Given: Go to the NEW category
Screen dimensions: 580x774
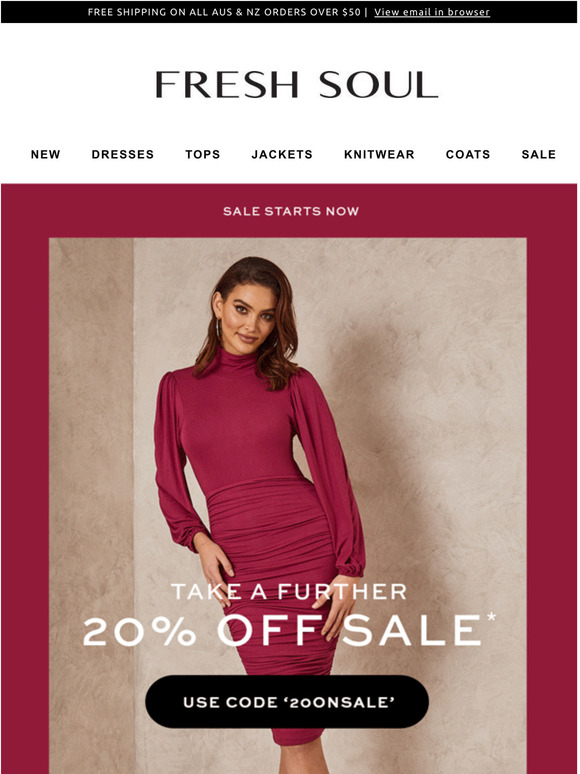Looking at the screenshot, I should (45, 155).
